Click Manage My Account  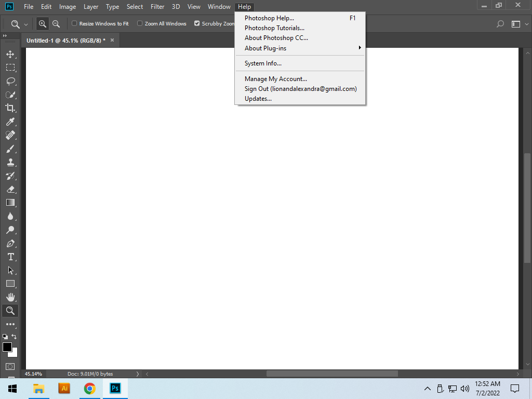click(x=275, y=78)
